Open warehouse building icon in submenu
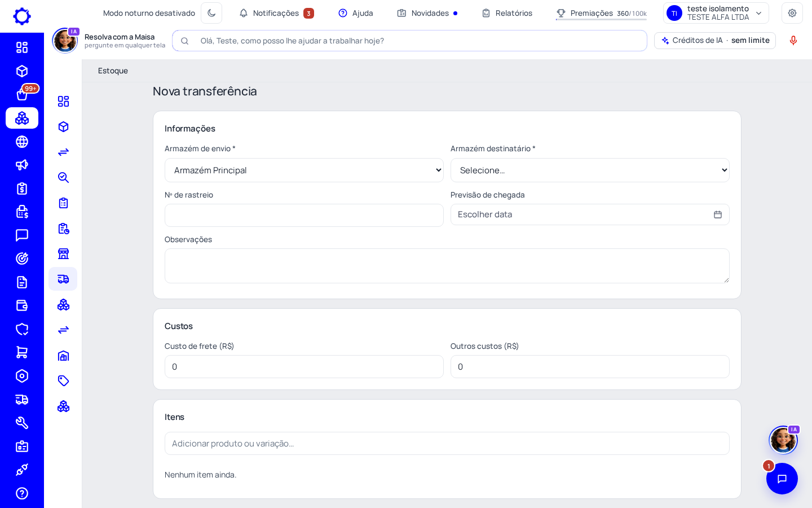The width and height of the screenshot is (812, 508). (x=63, y=355)
